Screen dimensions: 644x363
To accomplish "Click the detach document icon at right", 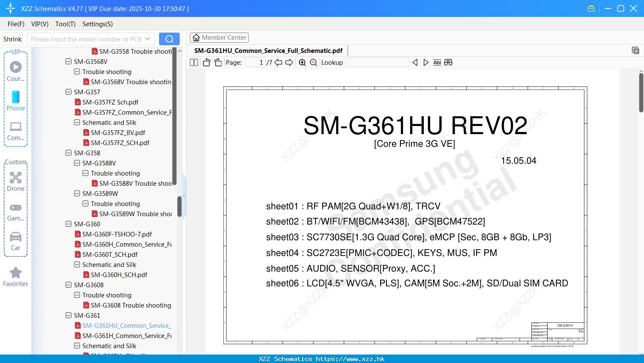I will 636,50.
